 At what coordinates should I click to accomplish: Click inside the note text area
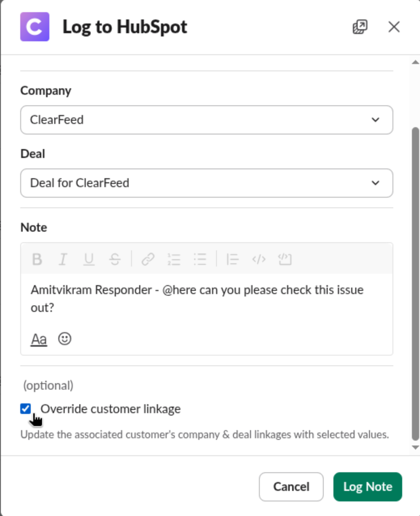206,299
